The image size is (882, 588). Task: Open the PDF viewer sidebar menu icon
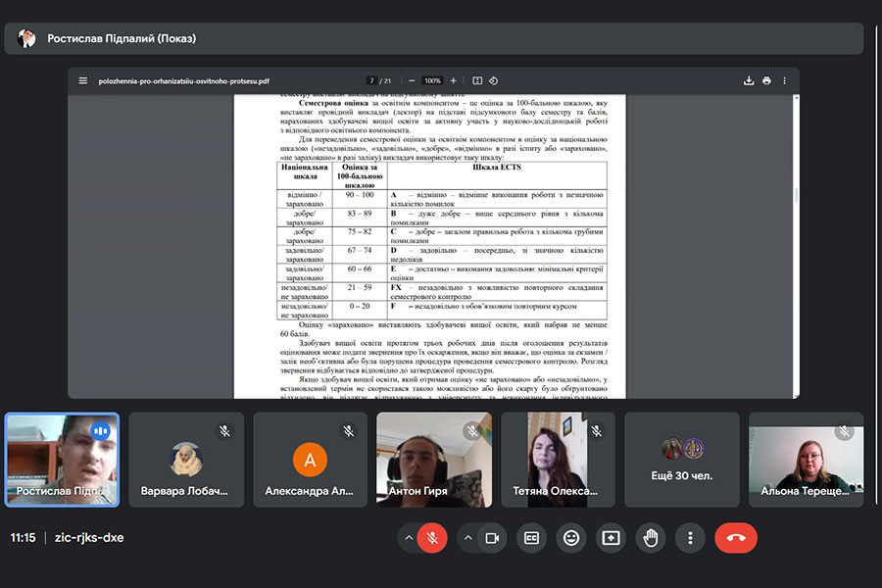(82, 80)
